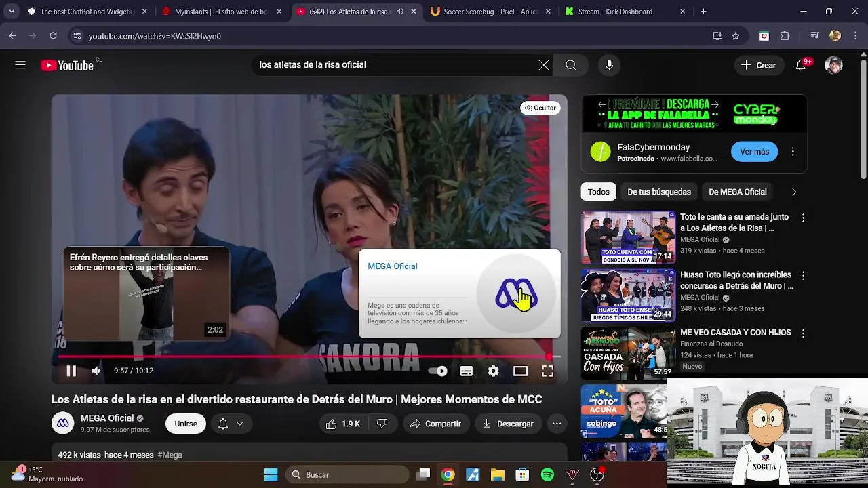
Task: Like the video with thumbs up
Action: [x=342, y=424]
